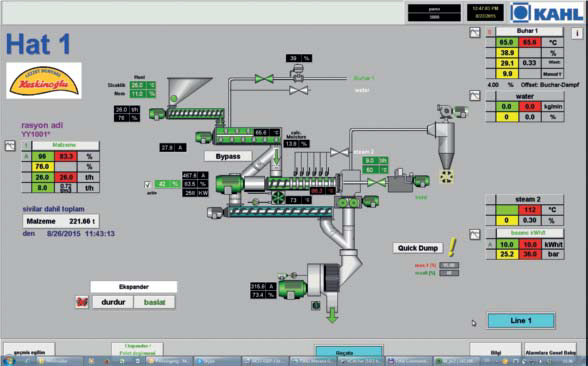
Task: Click the Quick Dump button
Action: point(418,248)
